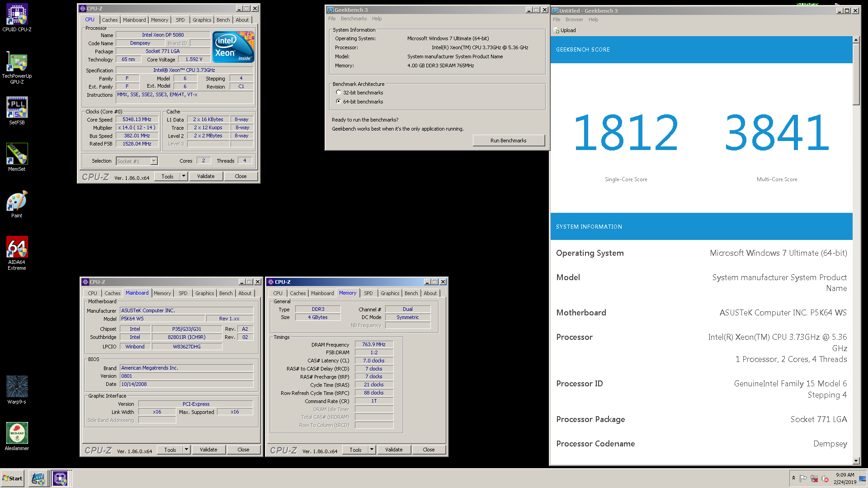Open the About tab in the Memory CPU-Z window
This screenshot has width=868, height=488.
pos(430,293)
